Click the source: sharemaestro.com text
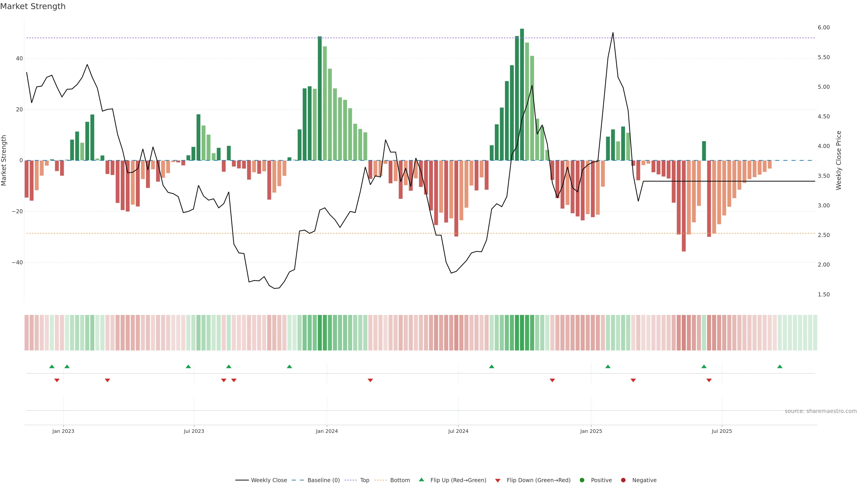 [821, 411]
